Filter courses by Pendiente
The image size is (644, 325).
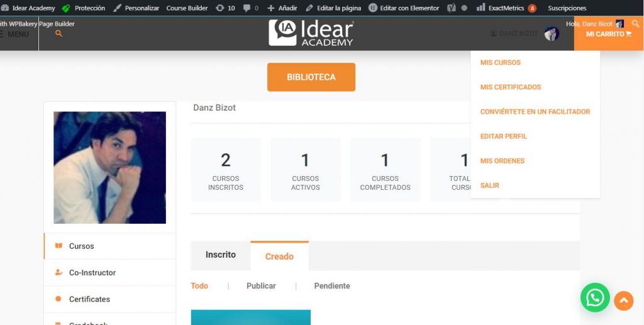coord(331,286)
